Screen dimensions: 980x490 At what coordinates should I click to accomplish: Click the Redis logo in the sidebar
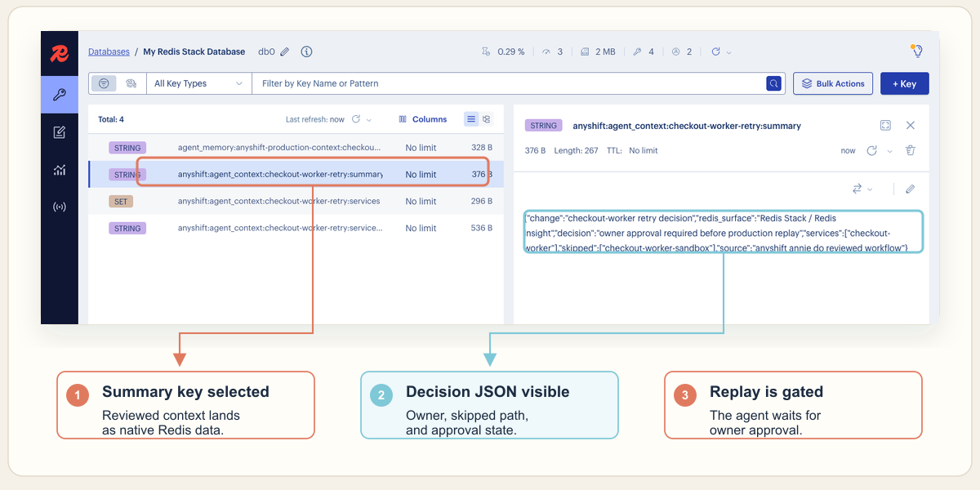click(x=59, y=54)
